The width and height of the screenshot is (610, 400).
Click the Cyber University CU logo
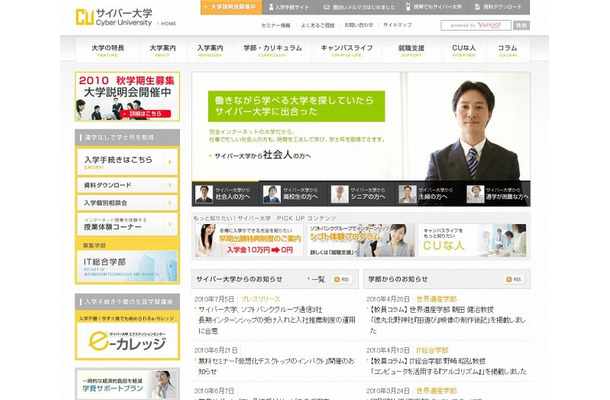click(x=114, y=17)
